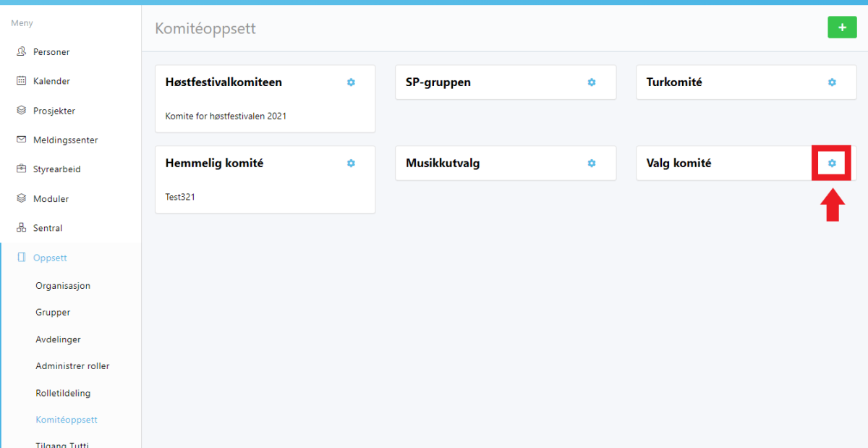Screen dimensions: 868x448
Task: Open Grupper submenu item
Action: click(x=53, y=313)
